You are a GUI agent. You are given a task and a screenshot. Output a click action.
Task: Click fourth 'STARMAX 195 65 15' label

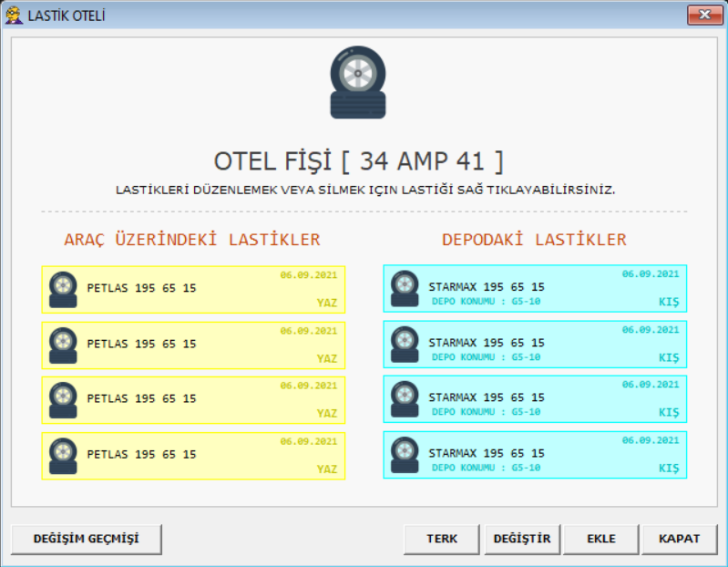point(487,453)
